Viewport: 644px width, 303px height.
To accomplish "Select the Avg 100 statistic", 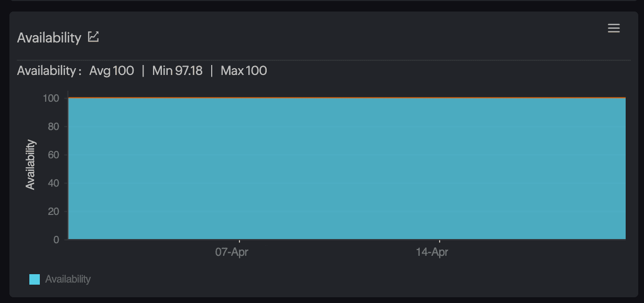I will [x=112, y=71].
